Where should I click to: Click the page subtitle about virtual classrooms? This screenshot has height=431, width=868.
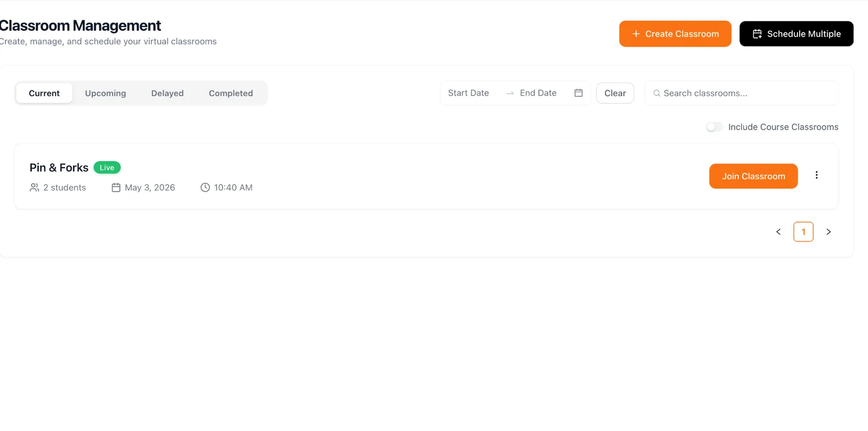[x=108, y=41]
